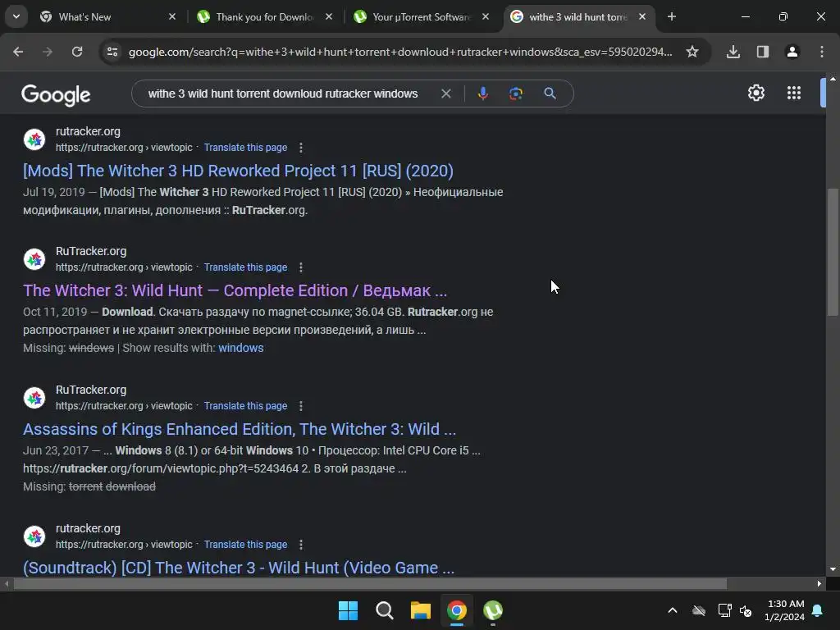Open the tab search dropdown arrow
The height and width of the screenshot is (630, 840).
click(16, 16)
